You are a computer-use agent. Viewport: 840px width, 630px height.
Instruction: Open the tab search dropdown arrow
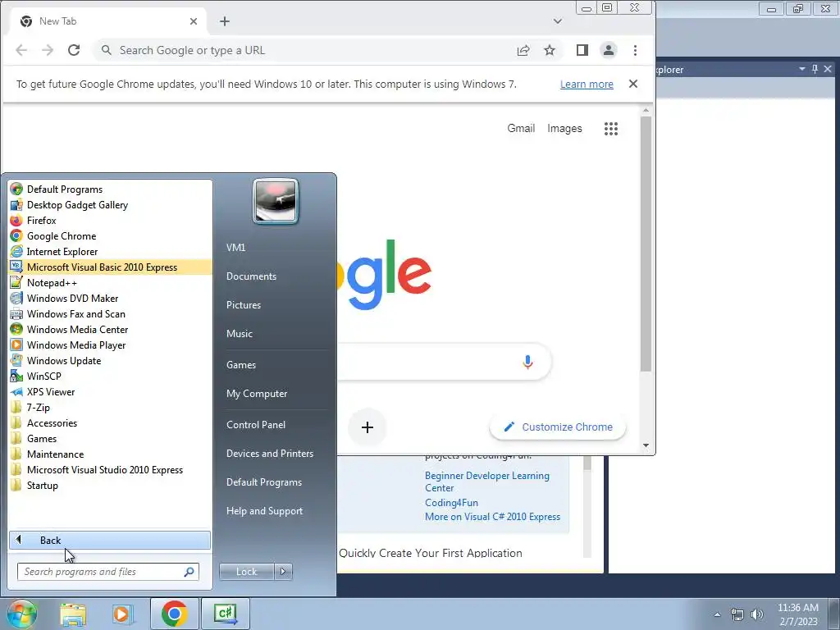point(558,21)
